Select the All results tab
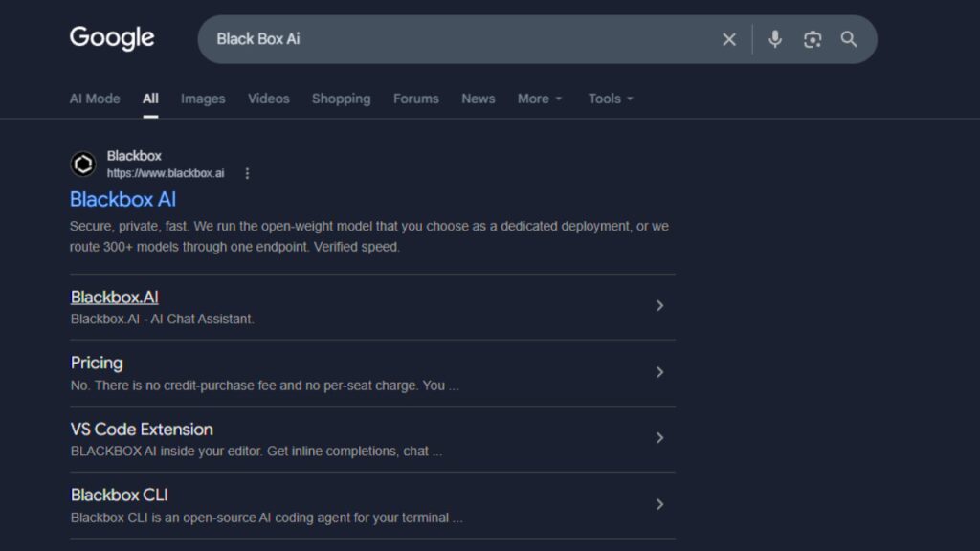Viewport: 980px width, 551px height. point(150,99)
